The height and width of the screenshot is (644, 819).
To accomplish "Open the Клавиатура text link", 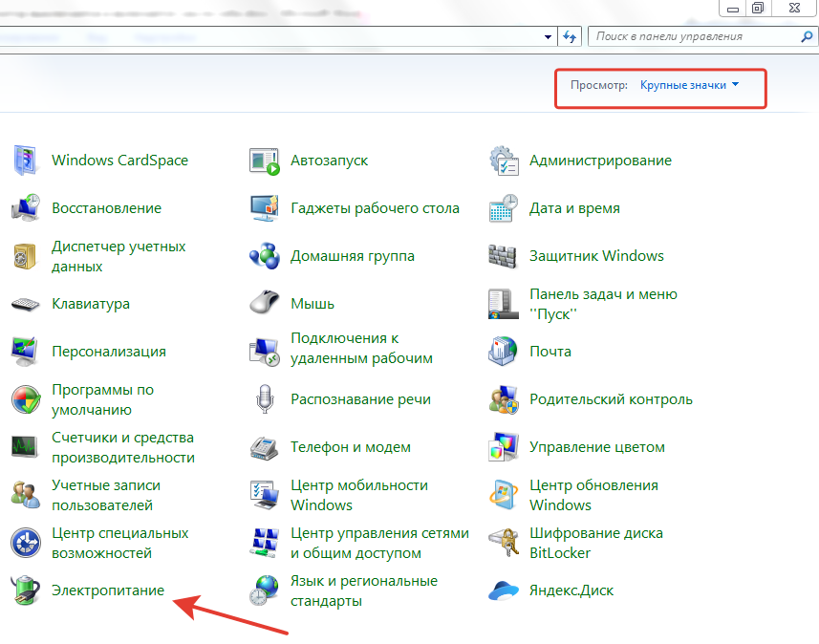I will point(91,304).
